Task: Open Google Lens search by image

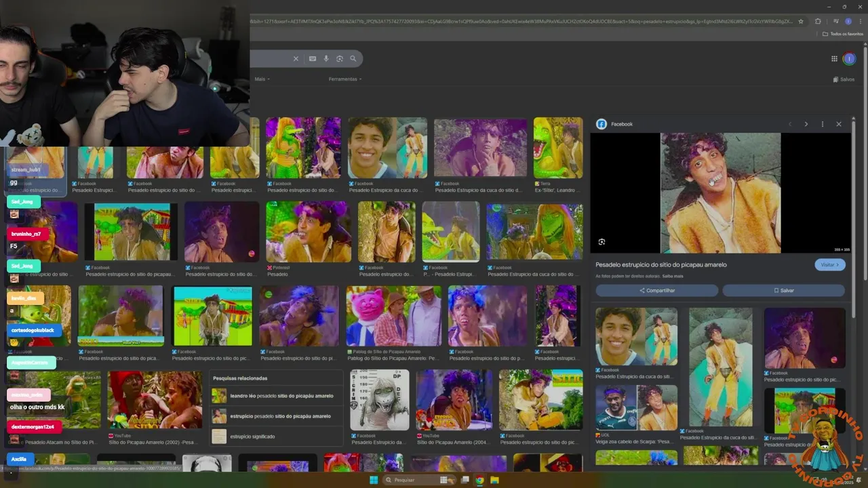Action: click(x=340, y=59)
